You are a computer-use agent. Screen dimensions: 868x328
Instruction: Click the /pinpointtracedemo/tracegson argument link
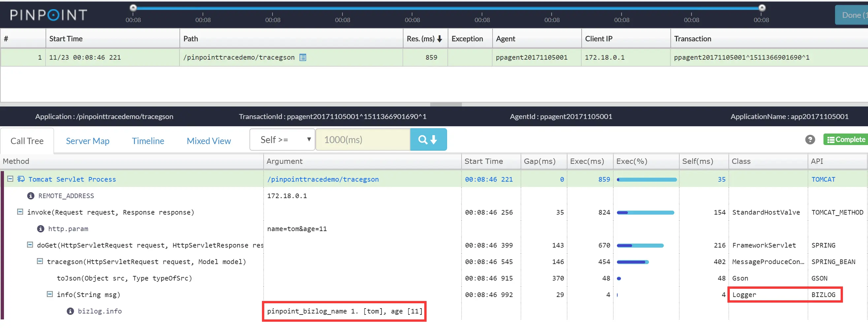click(323, 179)
